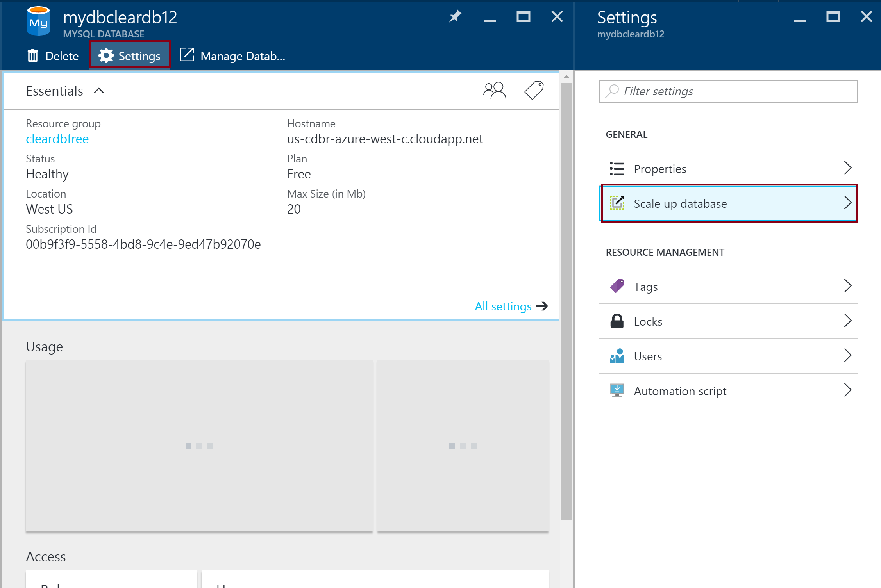This screenshot has height=588, width=881.
Task: Click the tag icon in Essentials header
Action: (534, 91)
